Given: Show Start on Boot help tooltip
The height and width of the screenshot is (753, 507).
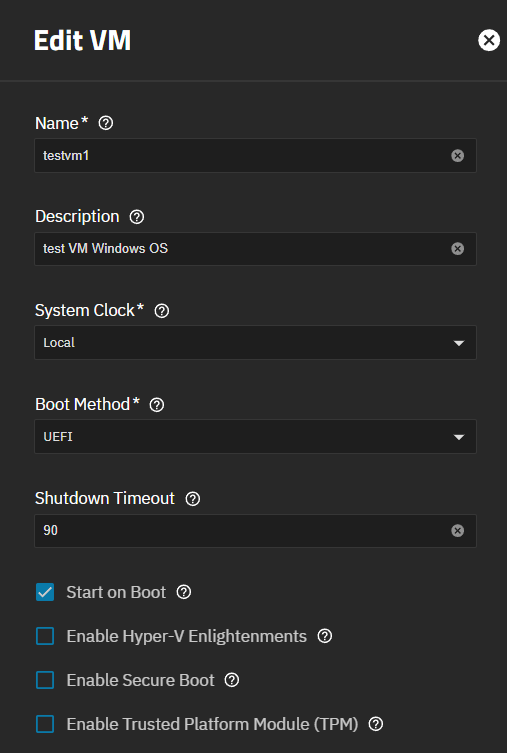Looking at the screenshot, I should [x=184, y=592].
